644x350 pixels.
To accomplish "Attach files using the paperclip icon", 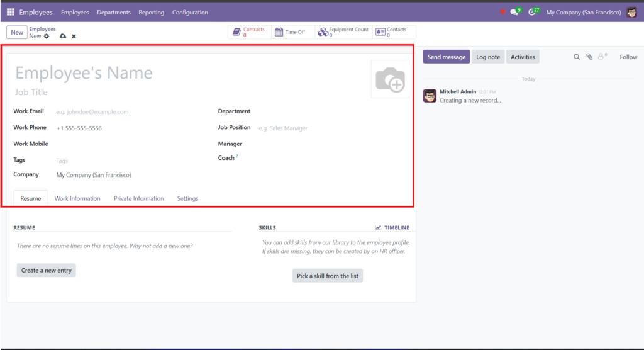I will pyautogui.click(x=589, y=57).
